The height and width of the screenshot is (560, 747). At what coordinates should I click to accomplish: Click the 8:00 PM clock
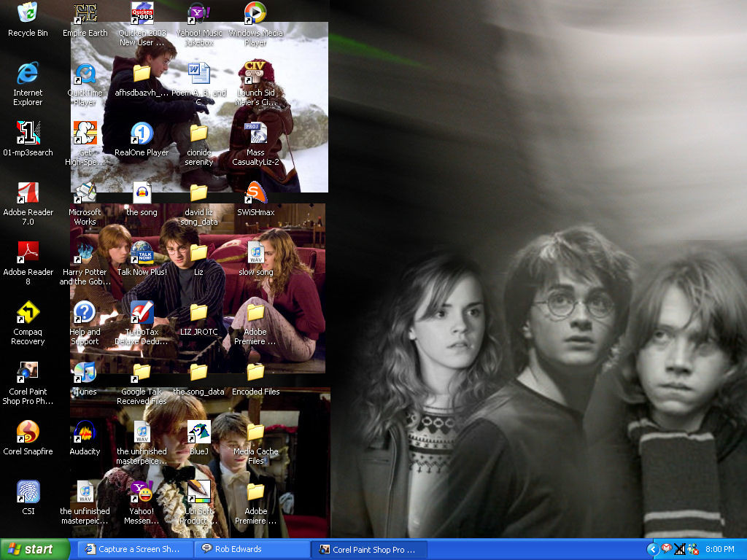click(720, 549)
